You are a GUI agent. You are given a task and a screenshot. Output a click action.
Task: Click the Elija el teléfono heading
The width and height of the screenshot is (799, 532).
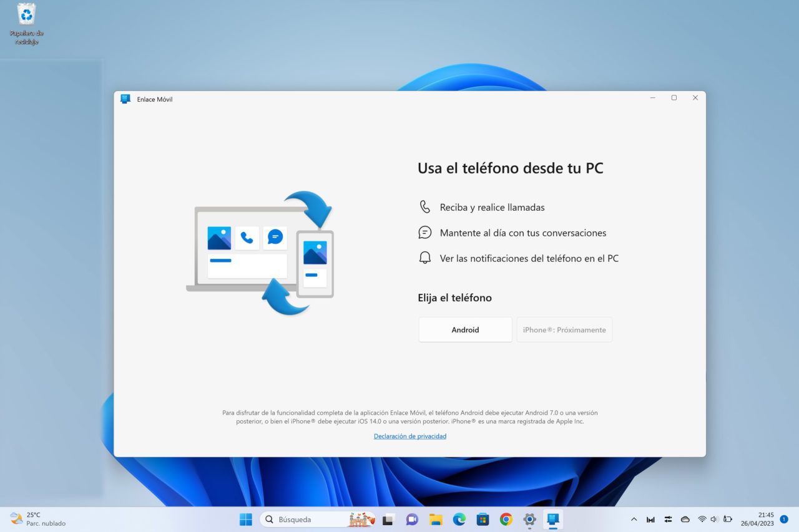click(455, 298)
